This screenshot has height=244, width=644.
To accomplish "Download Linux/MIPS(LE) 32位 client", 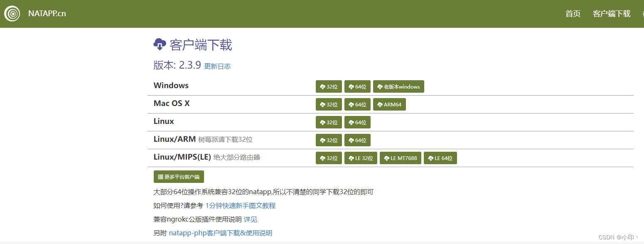I will pos(329,158).
